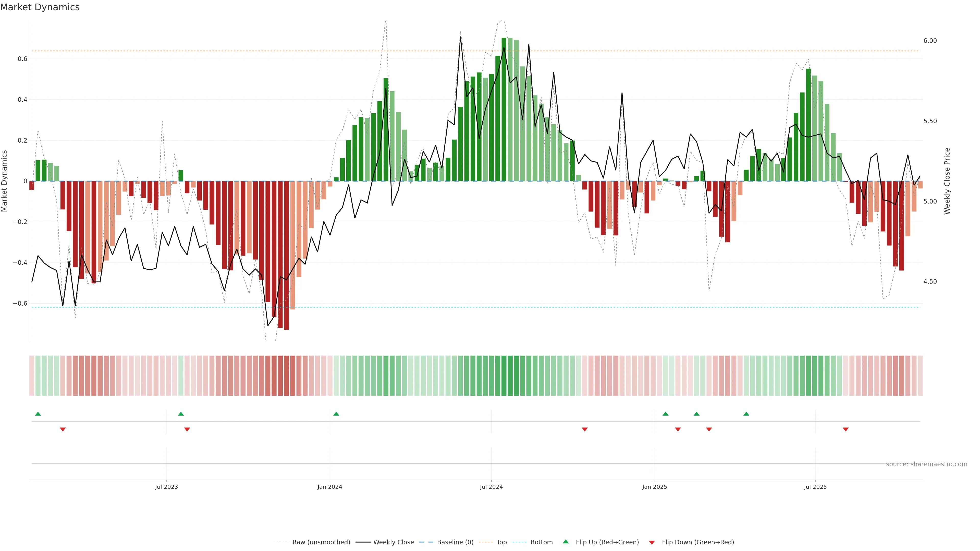Viewport: 980px width, 551px height.
Task: Toggle the Bottom legend entry
Action: point(541,542)
